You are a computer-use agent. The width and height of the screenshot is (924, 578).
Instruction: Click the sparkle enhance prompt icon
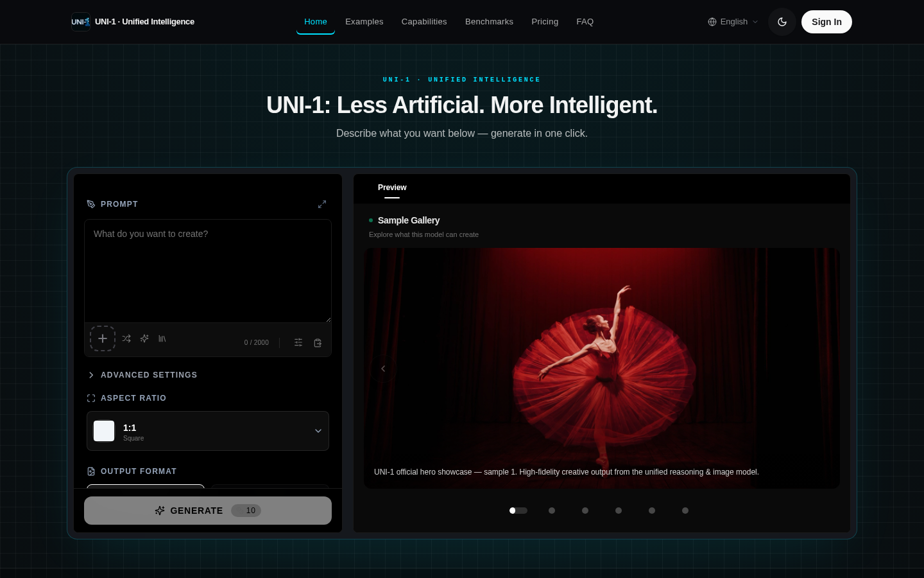click(144, 338)
